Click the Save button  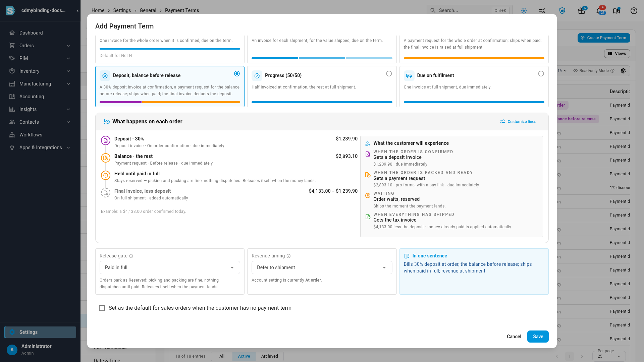pos(538,337)
